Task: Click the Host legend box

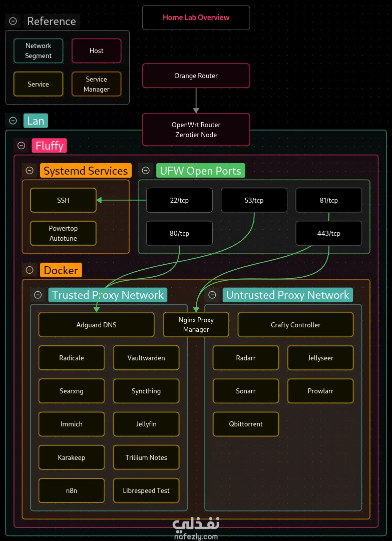Action: pyautogui.click(x=96, y=51)
